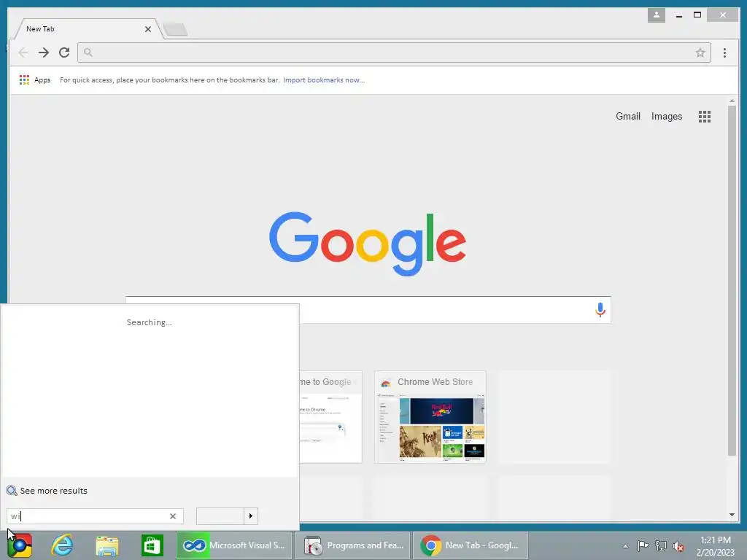Open the Images link

coord(667,117)
